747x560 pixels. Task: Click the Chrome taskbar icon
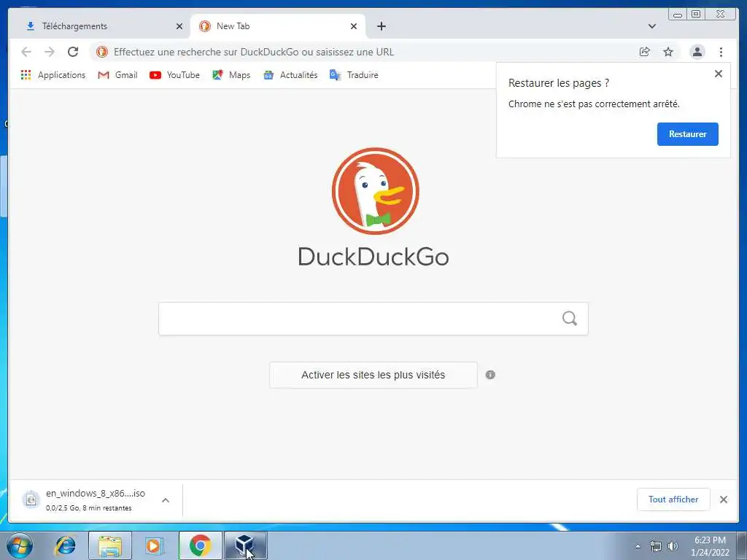point(200,545)
